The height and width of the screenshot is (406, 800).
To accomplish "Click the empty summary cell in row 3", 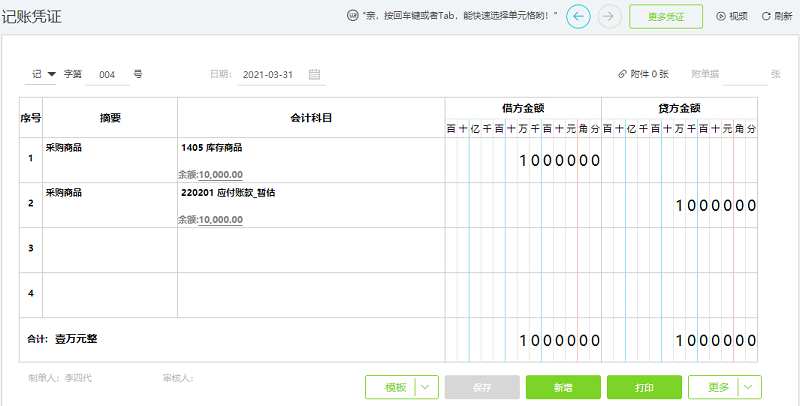I will [x=110, y=250].
